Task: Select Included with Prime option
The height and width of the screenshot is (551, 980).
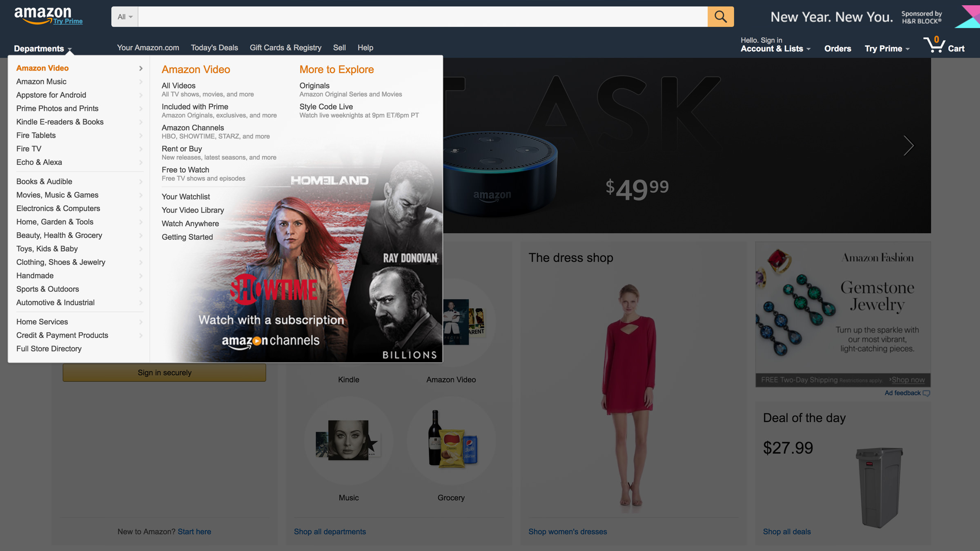Action: coord(194,106)
